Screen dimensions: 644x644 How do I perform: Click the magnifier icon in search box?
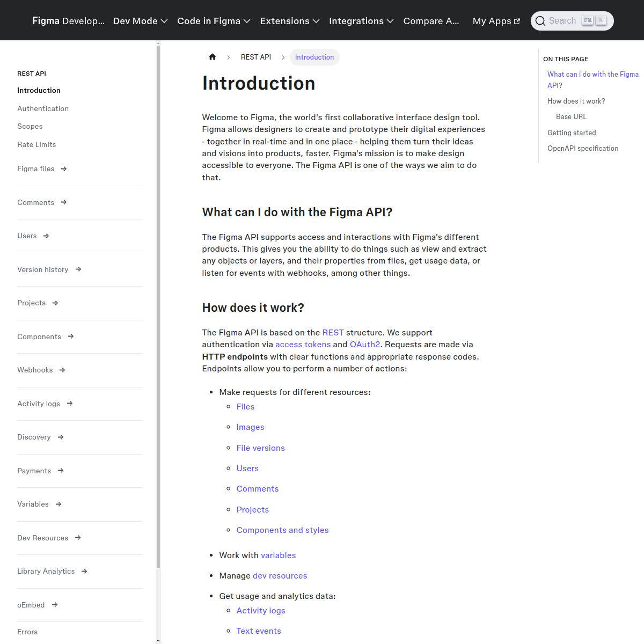(540, 21)
